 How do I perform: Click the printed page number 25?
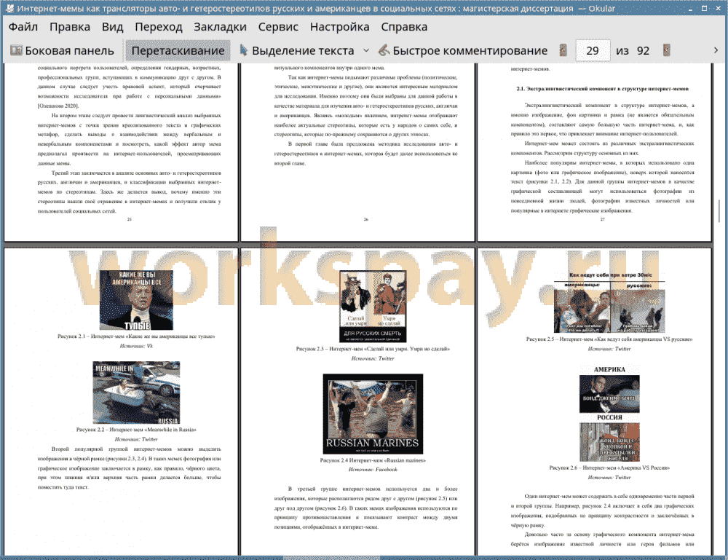(130, 219)
